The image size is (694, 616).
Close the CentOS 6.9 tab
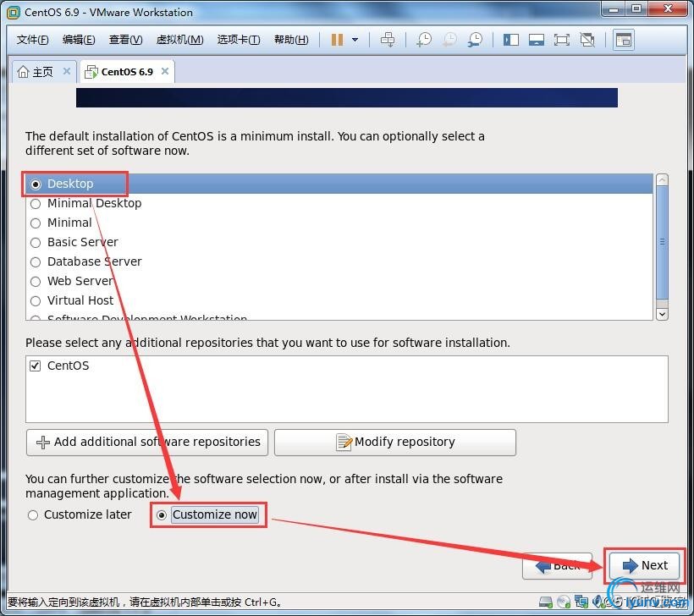point(165,71)
